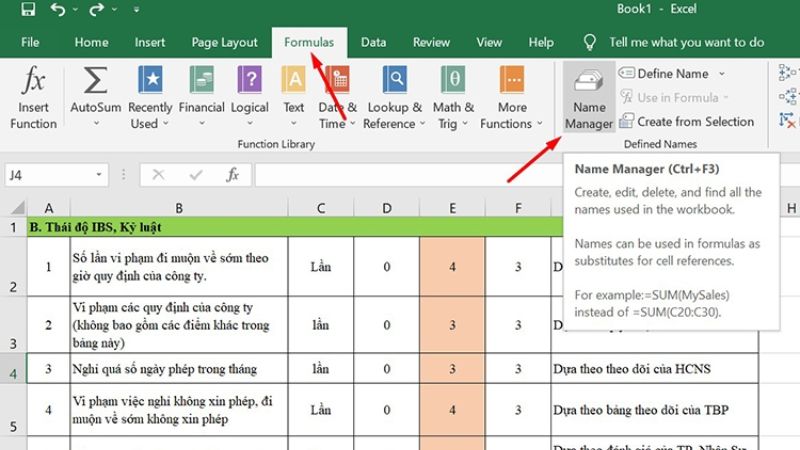Image resolution: width=800 pixels, height=450 pixels.
Task: Switch to the Insert tab
Action: (x=150, y=42)
